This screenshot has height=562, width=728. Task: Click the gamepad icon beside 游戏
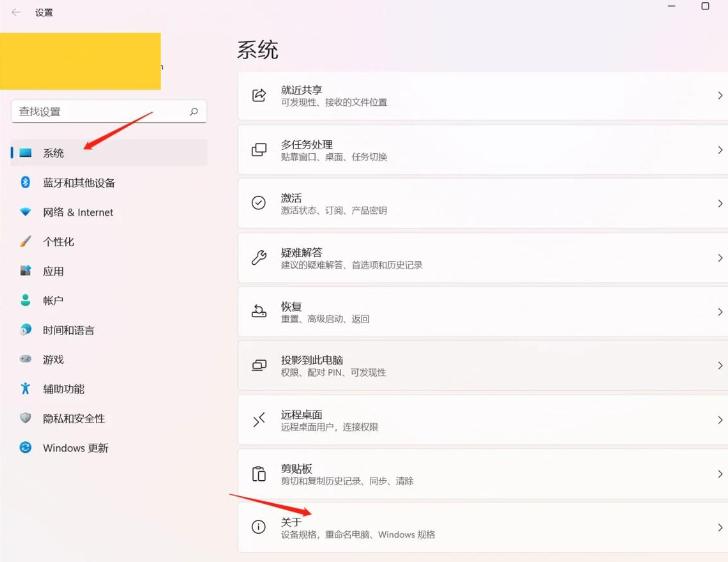coord(26,359)
